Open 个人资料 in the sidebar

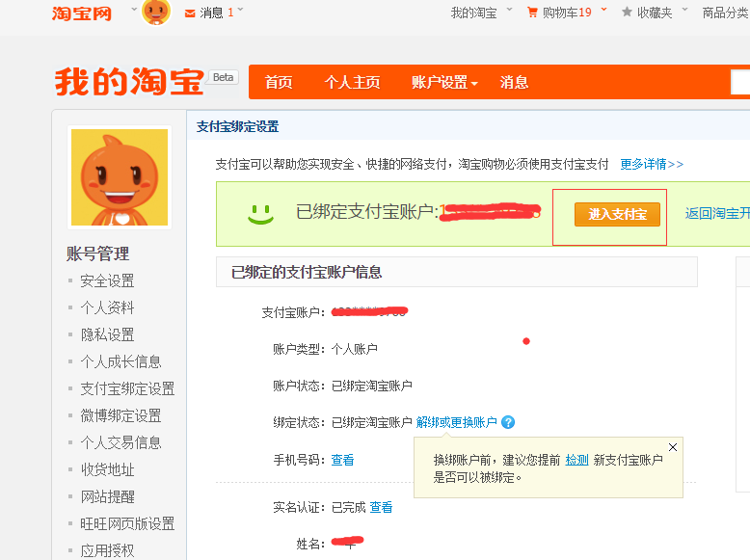coord(107,307)
